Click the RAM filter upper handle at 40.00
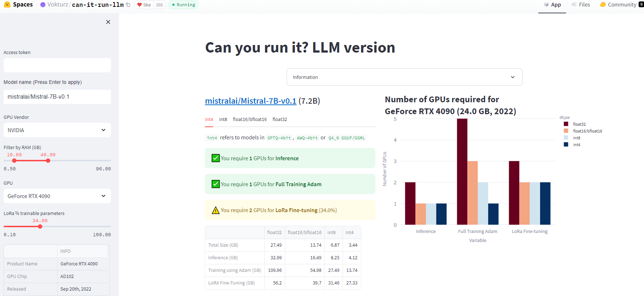 pos(48,161)
